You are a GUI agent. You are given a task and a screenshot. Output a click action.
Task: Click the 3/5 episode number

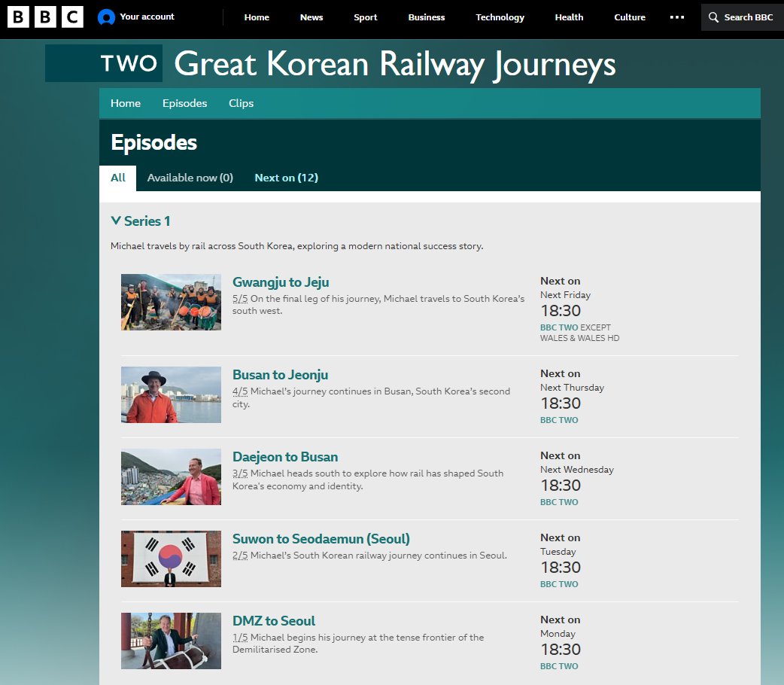(240, 473)
